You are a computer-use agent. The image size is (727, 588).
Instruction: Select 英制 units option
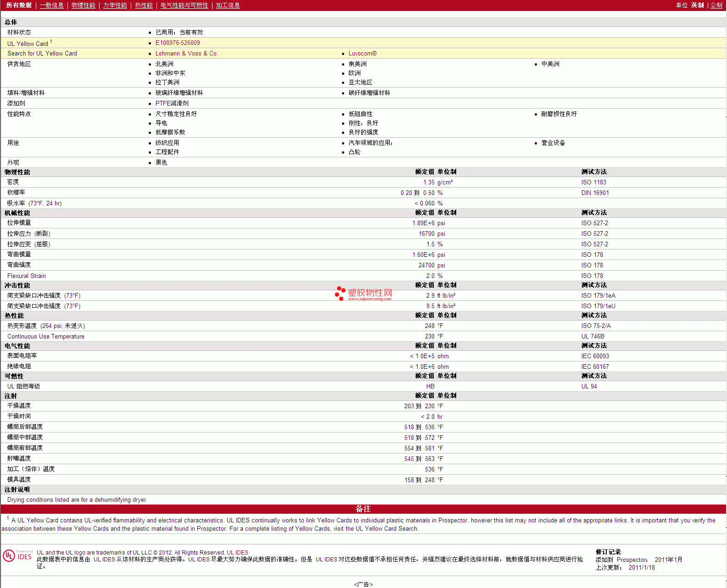(697, 5)
